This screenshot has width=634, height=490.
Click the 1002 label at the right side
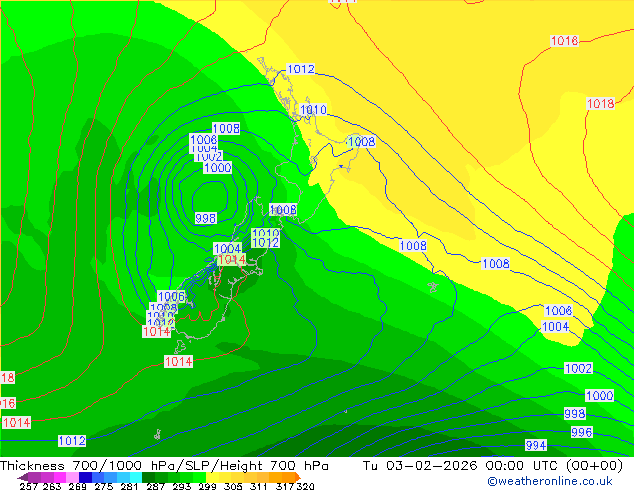tap(578, 368)
